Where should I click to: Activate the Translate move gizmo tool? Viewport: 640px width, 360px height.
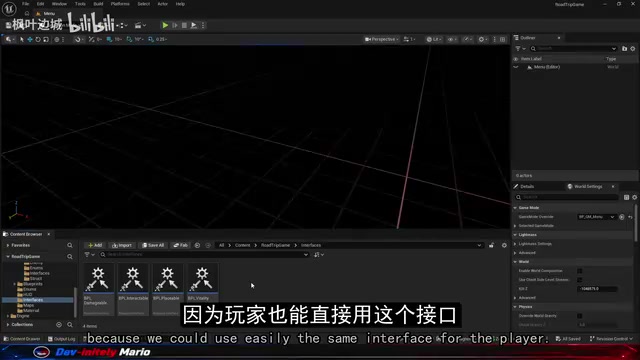(x=30, y=39)
